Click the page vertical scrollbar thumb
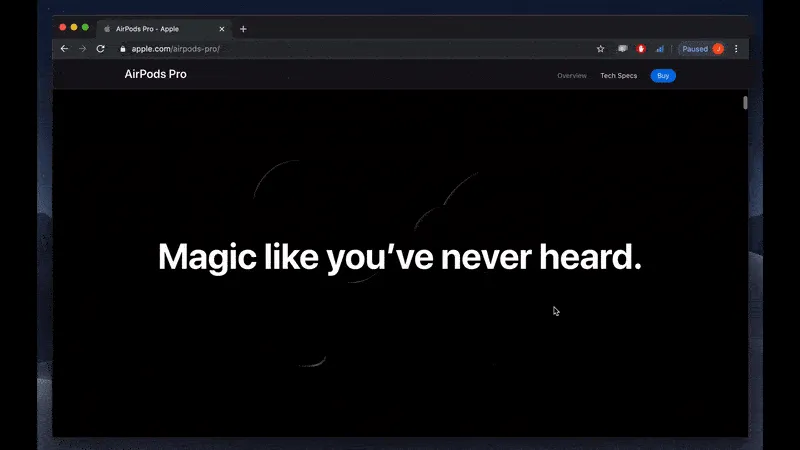This screenshot has height=450, width=800. pos(745,103)
